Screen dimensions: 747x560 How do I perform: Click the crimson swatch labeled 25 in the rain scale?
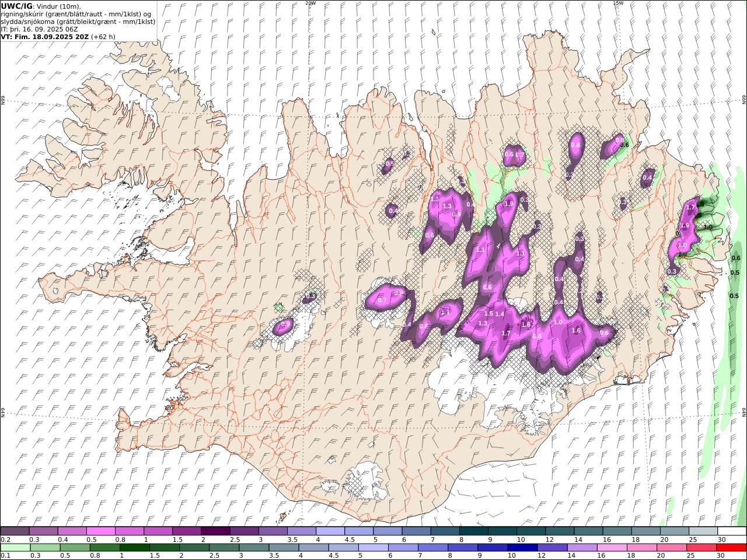point(701,548)
